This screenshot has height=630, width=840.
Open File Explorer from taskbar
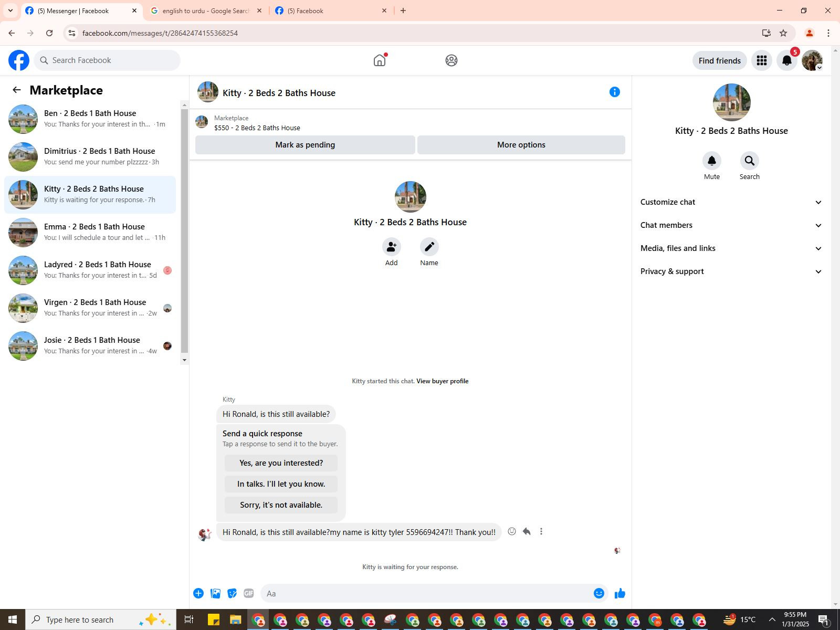[235, 619]
